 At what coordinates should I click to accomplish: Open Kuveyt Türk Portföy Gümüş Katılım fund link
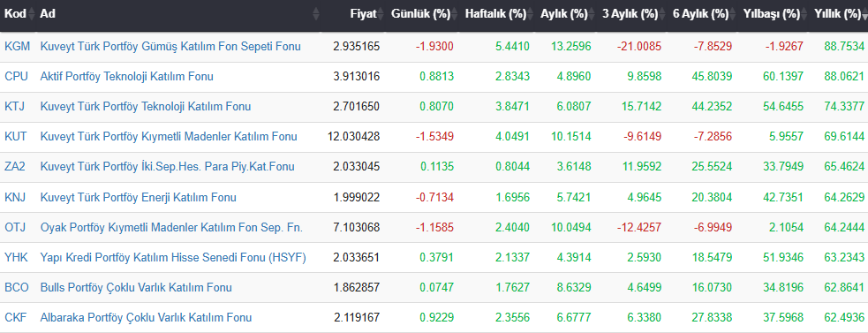click(170, 47)
